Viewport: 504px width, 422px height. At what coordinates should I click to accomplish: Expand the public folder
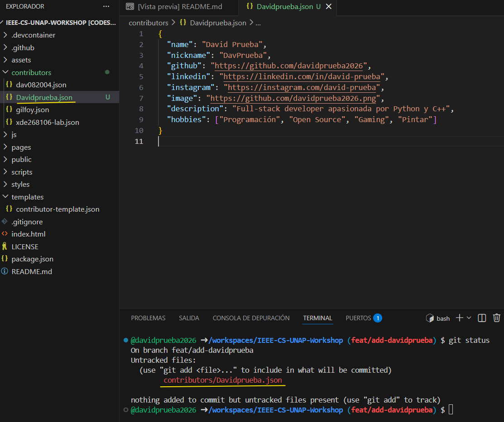point(5,159)
